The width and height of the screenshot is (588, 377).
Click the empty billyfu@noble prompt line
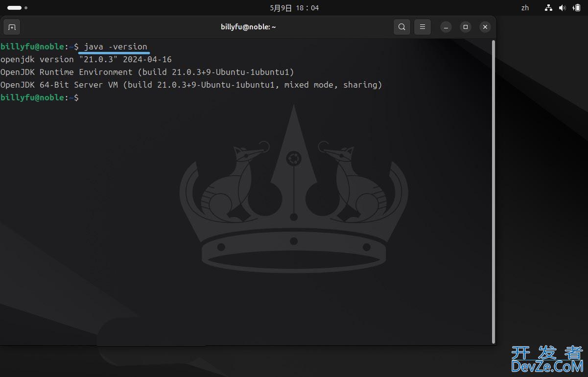point(39,97)
